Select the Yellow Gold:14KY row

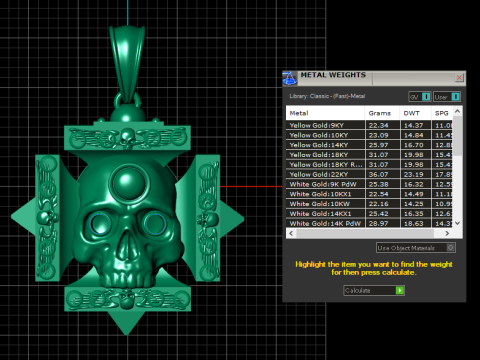pyautogui.click(x=369, y=145)
